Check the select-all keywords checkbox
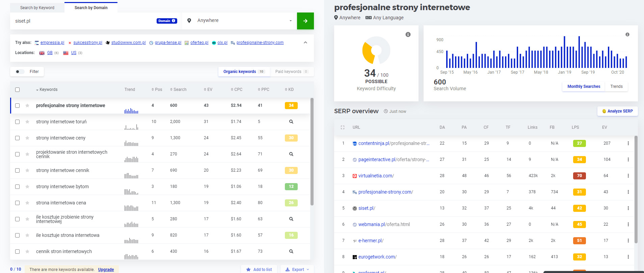 pyautogui.click(x=18, y=90)
